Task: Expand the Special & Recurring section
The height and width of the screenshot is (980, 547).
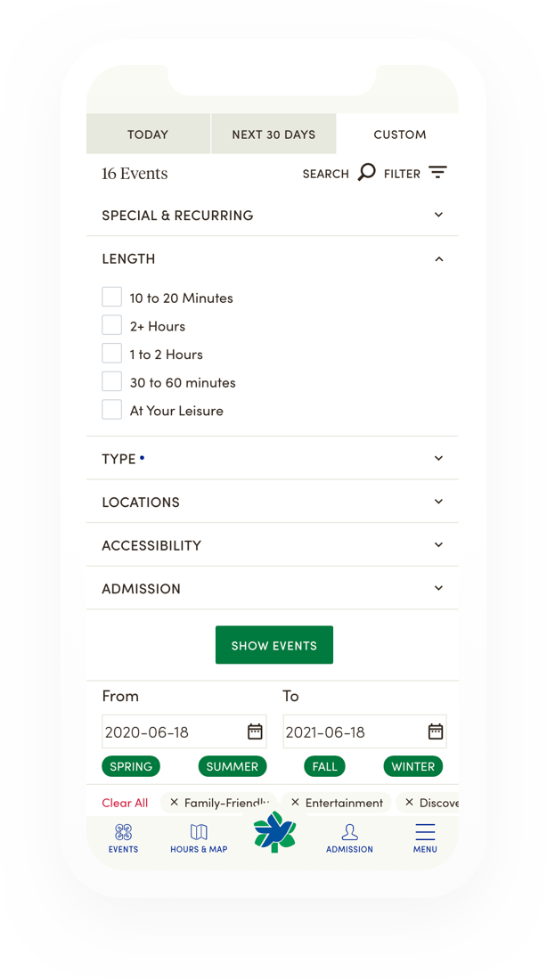Action: [273, 215]
